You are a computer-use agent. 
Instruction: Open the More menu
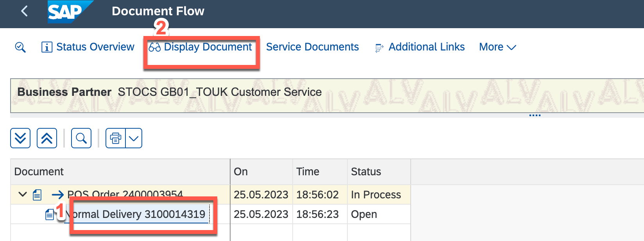pos(497,47)
